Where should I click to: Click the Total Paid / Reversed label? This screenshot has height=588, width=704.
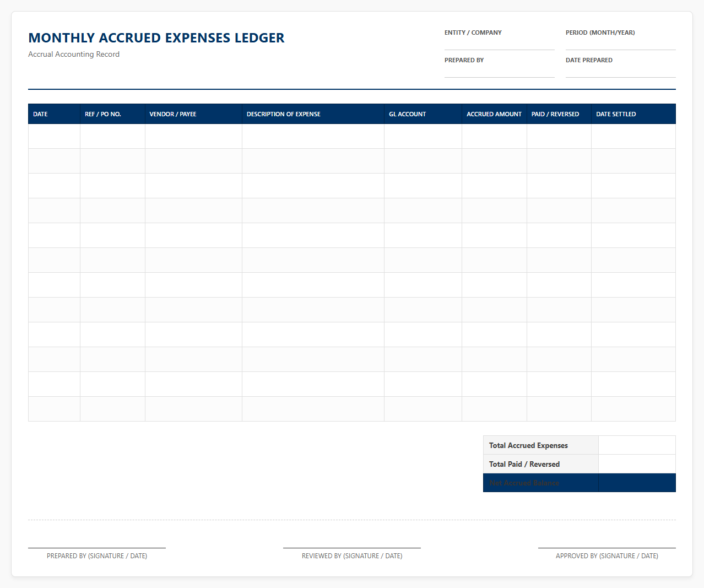pyautogui.click(x=541, y=464)
